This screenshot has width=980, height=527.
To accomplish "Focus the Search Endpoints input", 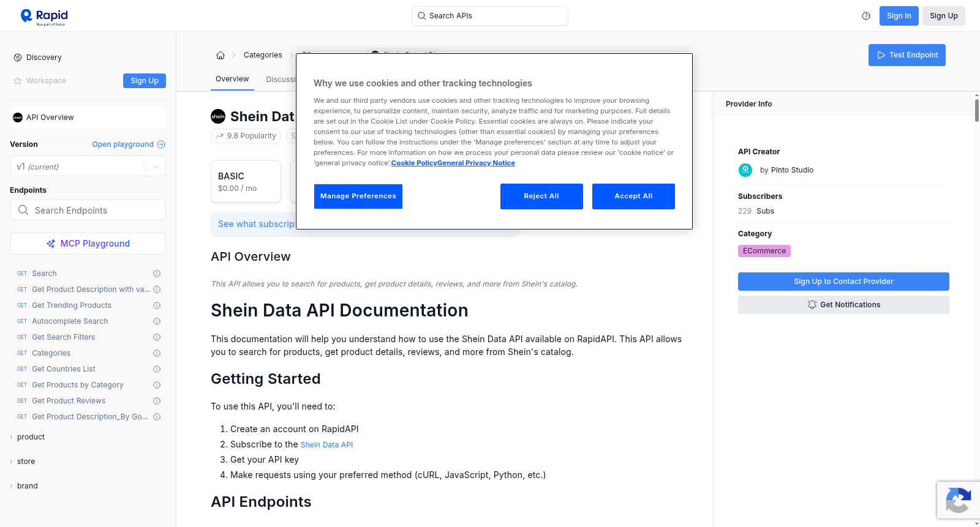I will pyautogui.click(x=88, y=210).
